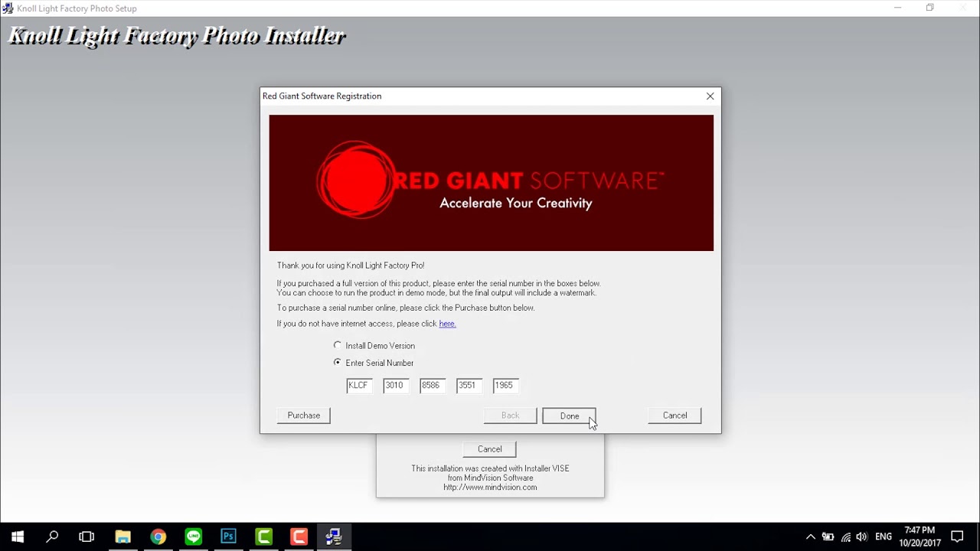This screenshot has height=551, width=980.
Task: Click the serial box containing 1965
Action: 505,386
